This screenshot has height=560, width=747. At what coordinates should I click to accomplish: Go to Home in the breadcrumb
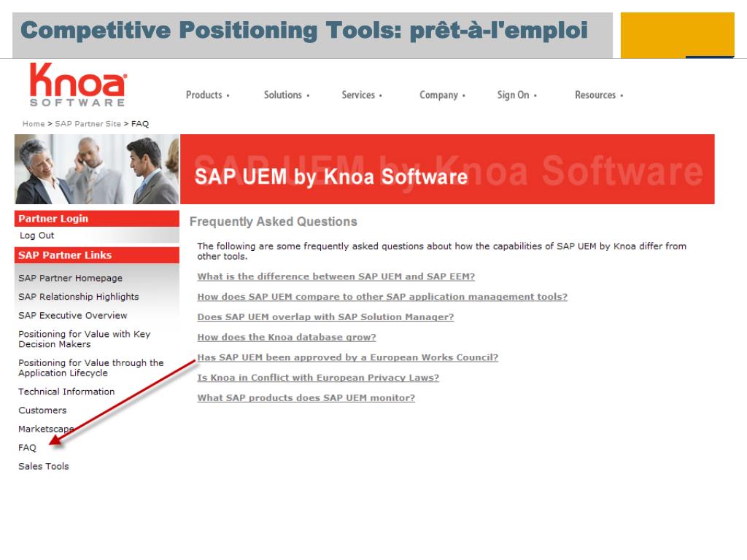34,124
